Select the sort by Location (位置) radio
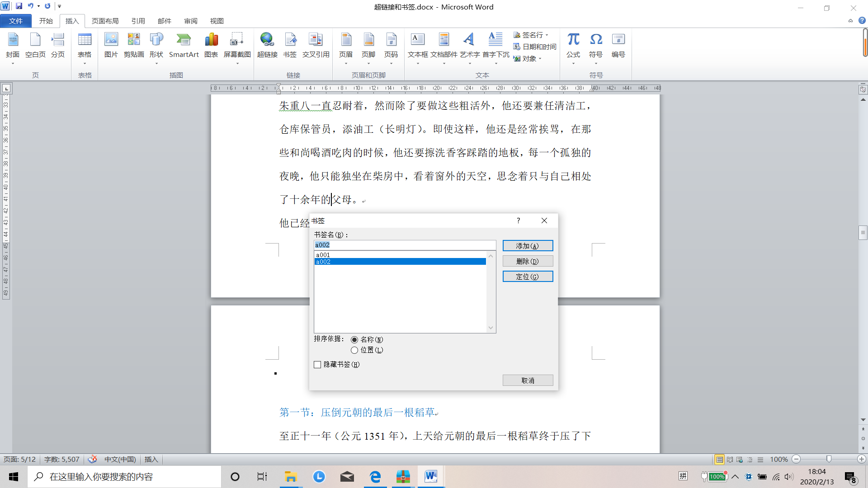This screenshot has width=868, height=488. point(354,350)
